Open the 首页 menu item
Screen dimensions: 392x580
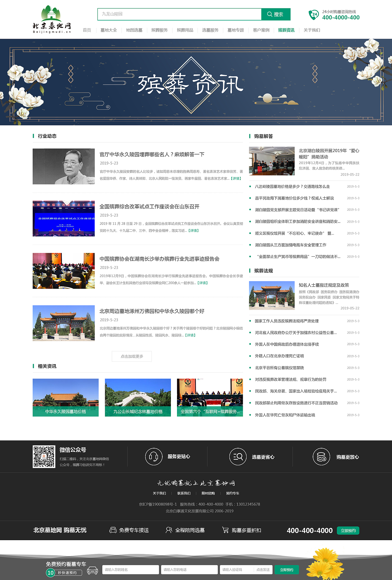pos(87,30)
